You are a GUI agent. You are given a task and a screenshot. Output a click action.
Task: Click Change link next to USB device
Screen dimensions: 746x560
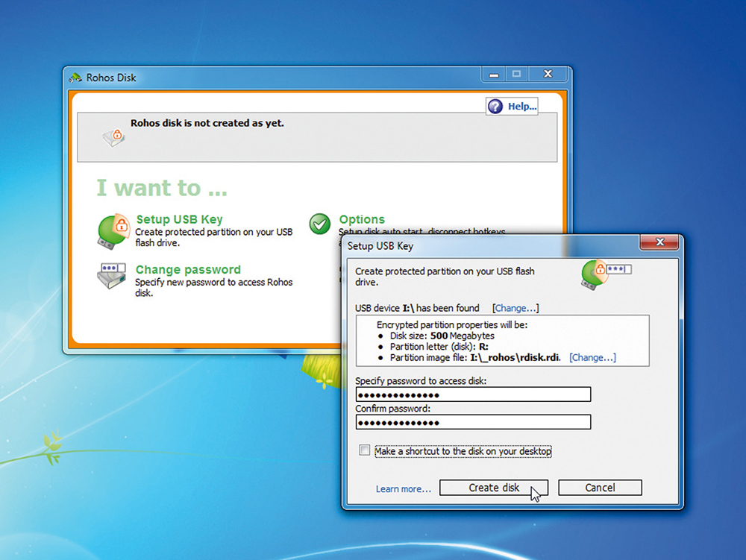pos(515,308)
